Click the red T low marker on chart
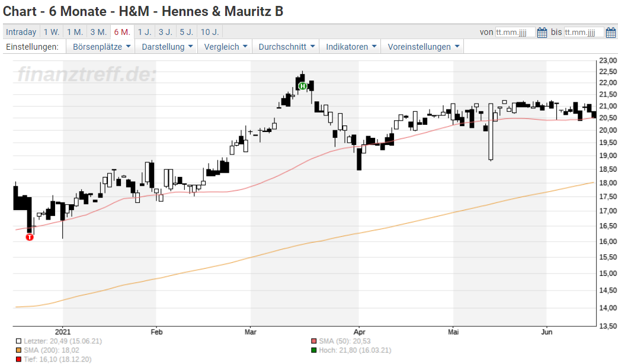Image resolution: width=618 pixels, height=364 pixels. tap(30, 237)
